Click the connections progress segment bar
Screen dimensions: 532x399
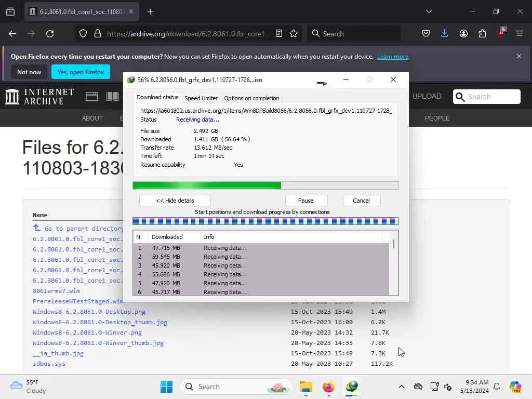pyautogui.click(x=265, y=221)
